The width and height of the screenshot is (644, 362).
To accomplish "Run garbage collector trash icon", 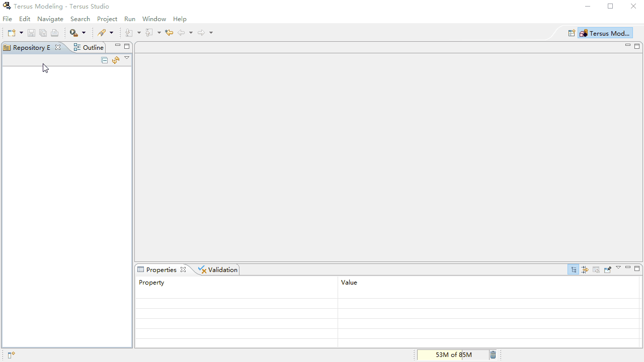I will click(x=493, y=355).
